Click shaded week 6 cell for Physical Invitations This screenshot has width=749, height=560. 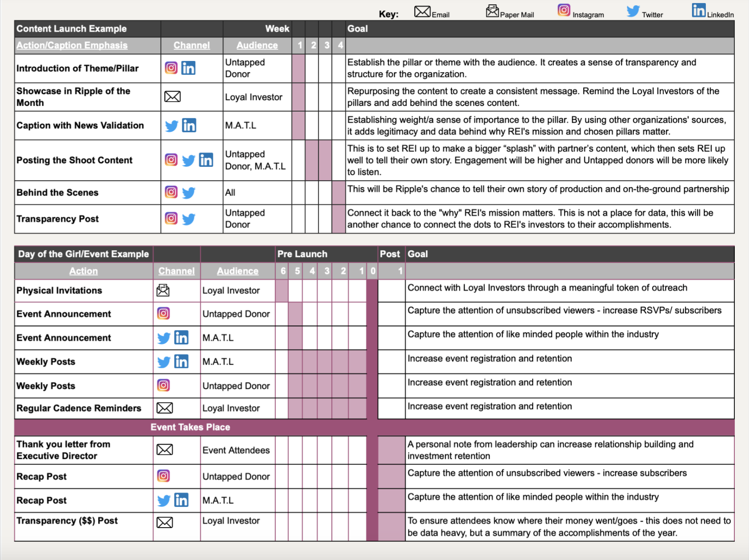[x=282, y=291]
